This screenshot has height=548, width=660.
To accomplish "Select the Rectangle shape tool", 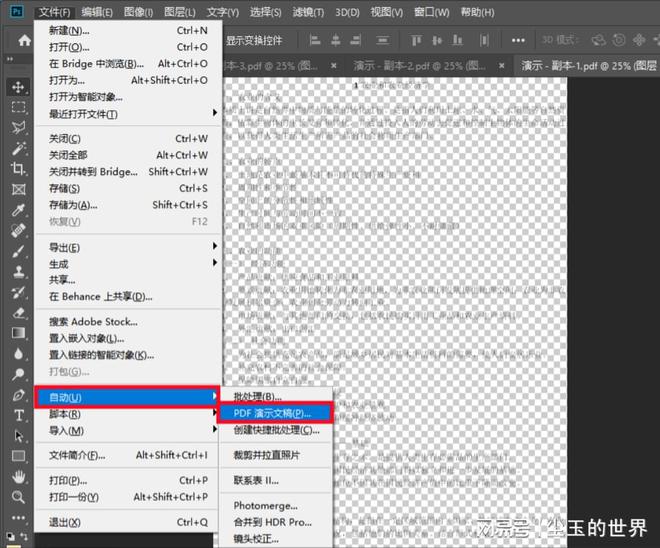I will click(18, 456).
